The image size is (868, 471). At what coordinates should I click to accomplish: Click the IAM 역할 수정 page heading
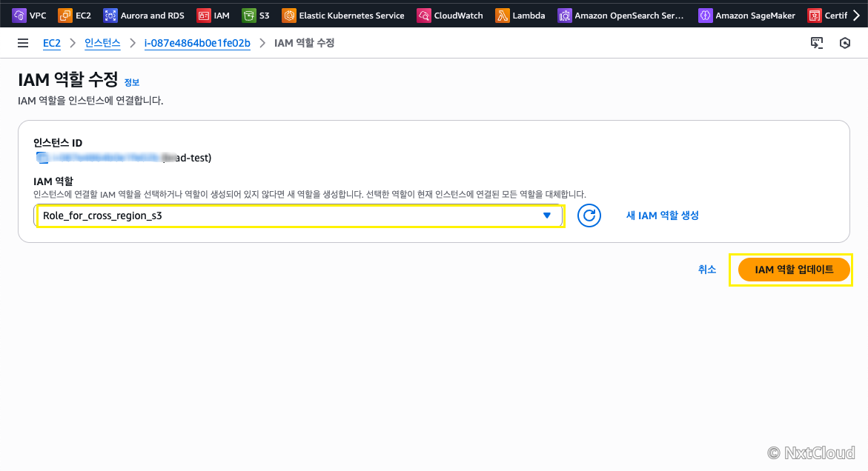68,79
